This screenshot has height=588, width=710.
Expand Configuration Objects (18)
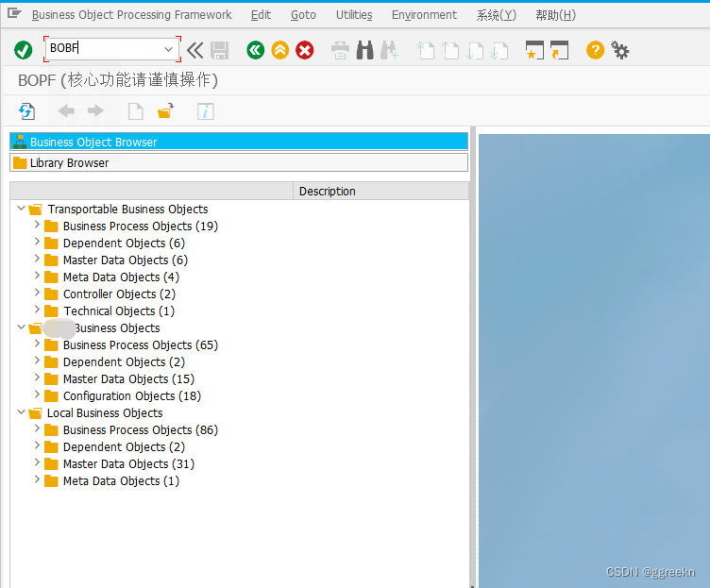click(x=37, y=395)
